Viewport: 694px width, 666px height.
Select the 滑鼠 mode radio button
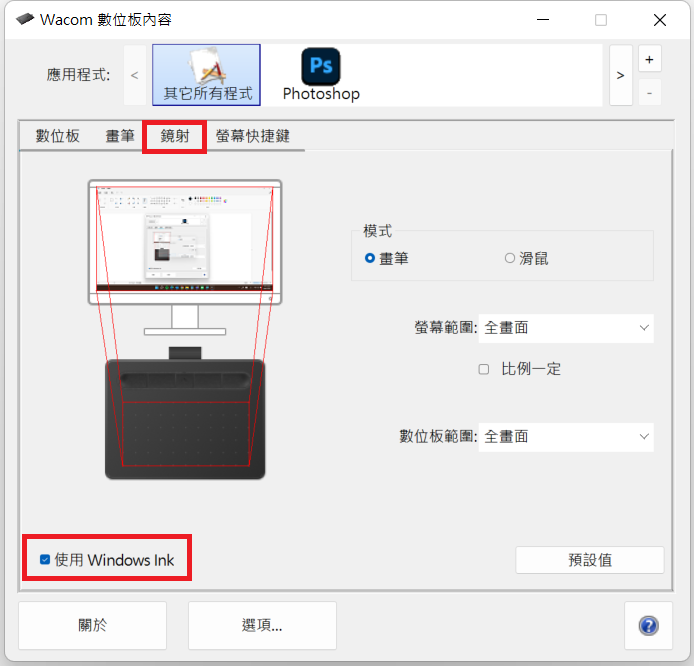click(x=509, y=258)
